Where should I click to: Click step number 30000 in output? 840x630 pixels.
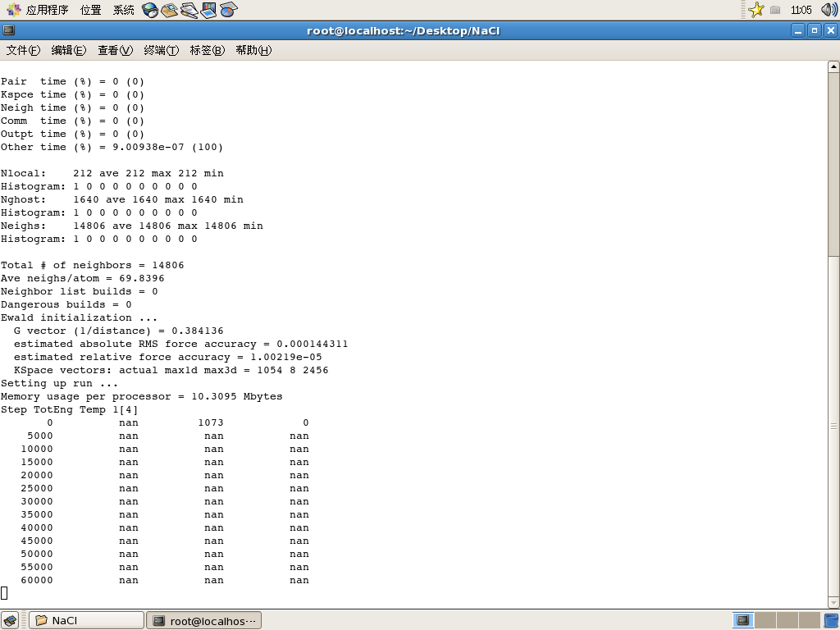37,501
